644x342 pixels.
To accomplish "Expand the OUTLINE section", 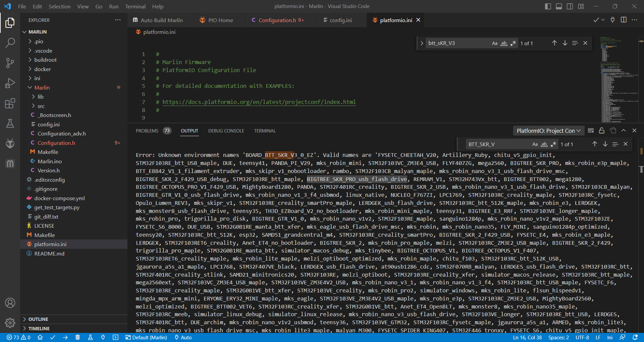I will pos(38,319).
